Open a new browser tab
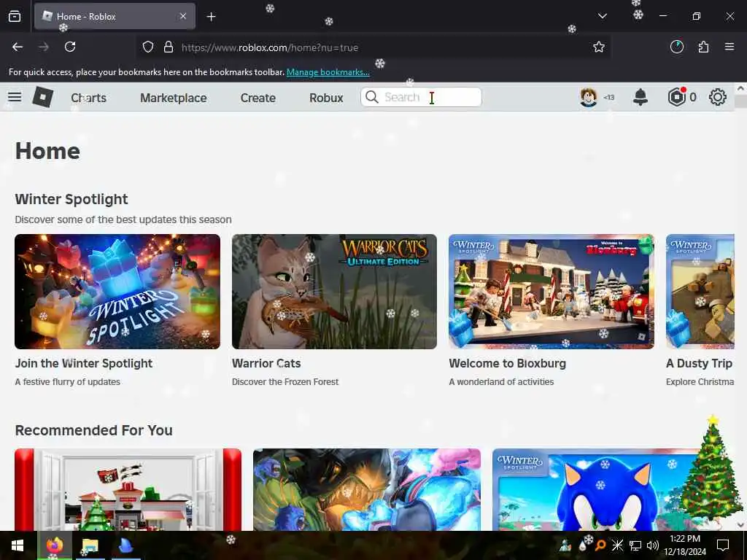 coord(211,17)
